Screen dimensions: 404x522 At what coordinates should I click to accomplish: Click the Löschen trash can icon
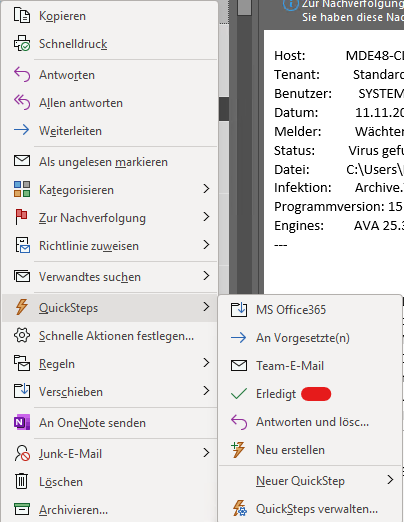point(22,481)
